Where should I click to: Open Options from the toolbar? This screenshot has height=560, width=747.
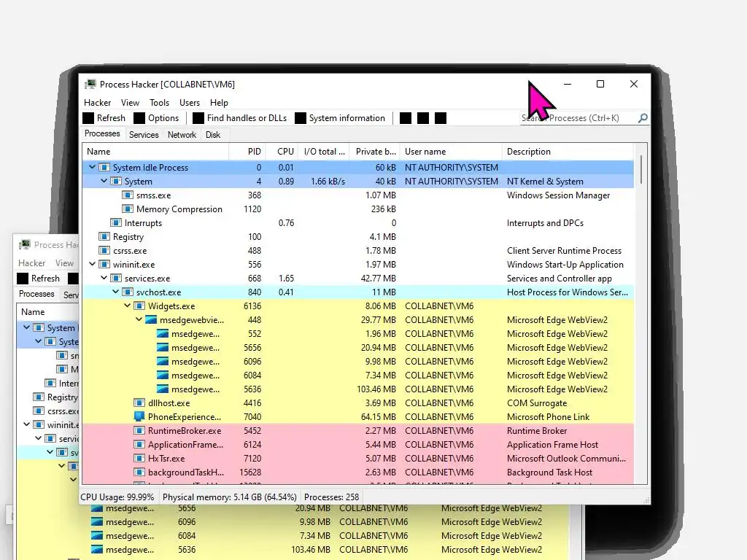pyautogui.click(x=156, y=118)
